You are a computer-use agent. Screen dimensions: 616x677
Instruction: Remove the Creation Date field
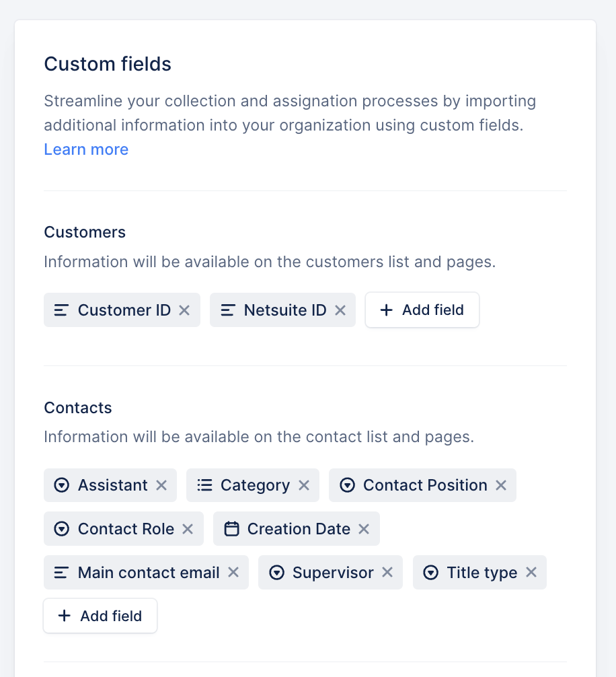click(x=363, y=529)
